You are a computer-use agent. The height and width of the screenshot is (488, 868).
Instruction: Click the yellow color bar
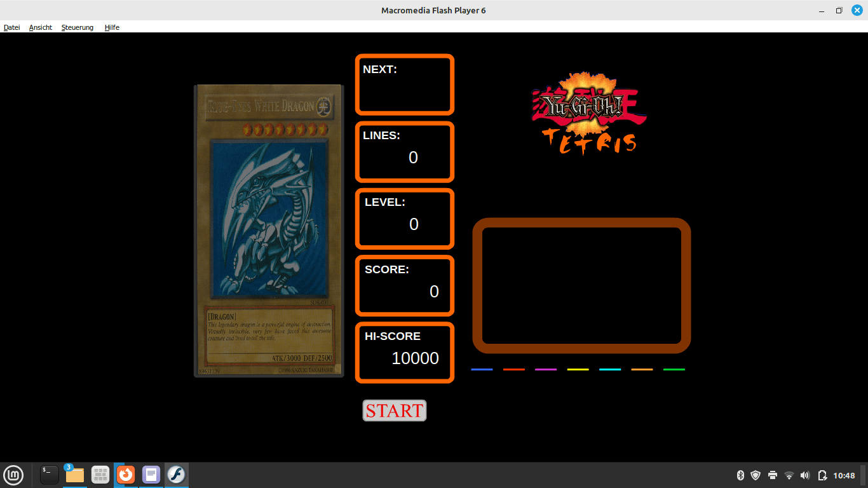578,369
